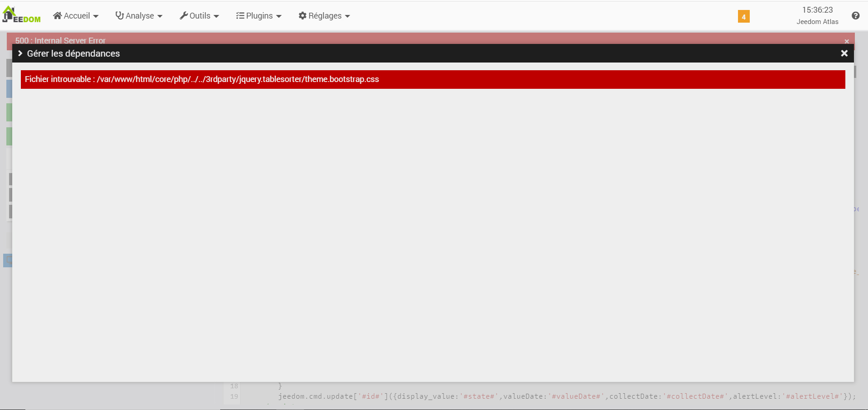Screen dimensions: 868x410
Task: Open the Réglages menu
Action: point(324,16)
